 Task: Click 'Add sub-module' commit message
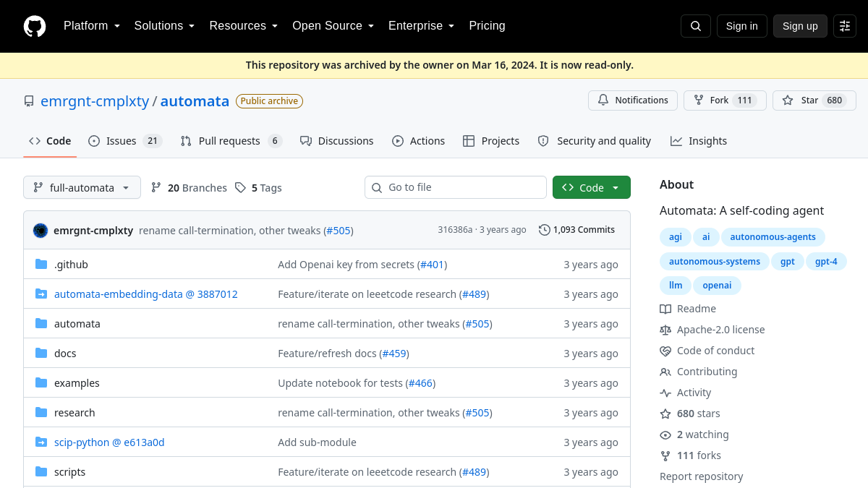point(317,442)
